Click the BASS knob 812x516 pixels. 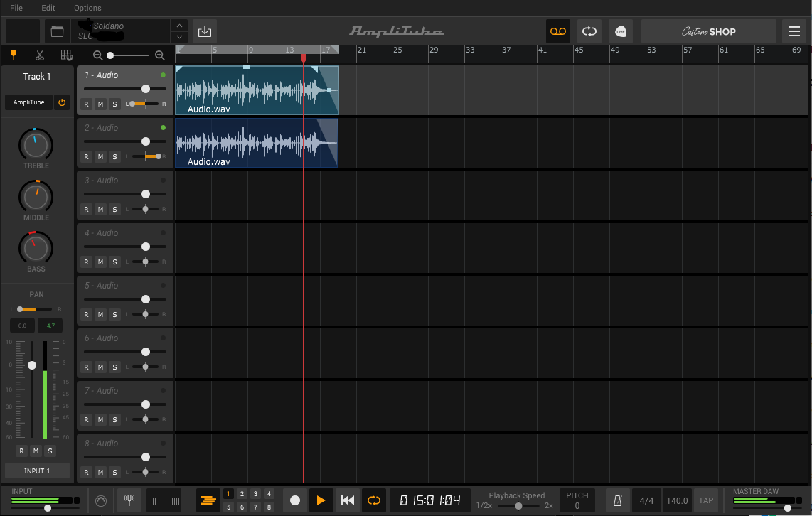tap(36, 248)
